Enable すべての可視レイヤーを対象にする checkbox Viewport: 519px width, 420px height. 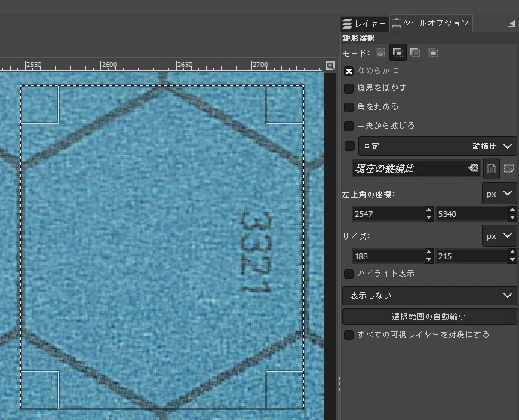pos(349,335)
